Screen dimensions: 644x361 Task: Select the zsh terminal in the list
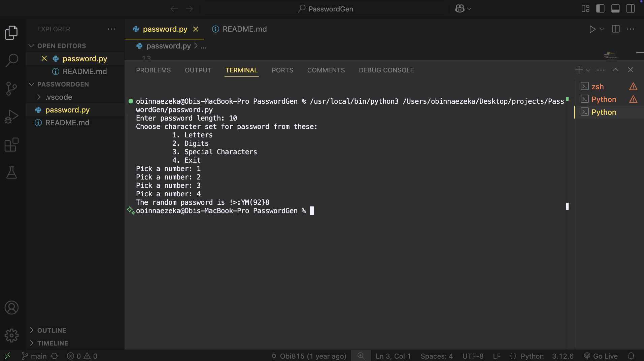pyautogui.click(x=598, y=87)
